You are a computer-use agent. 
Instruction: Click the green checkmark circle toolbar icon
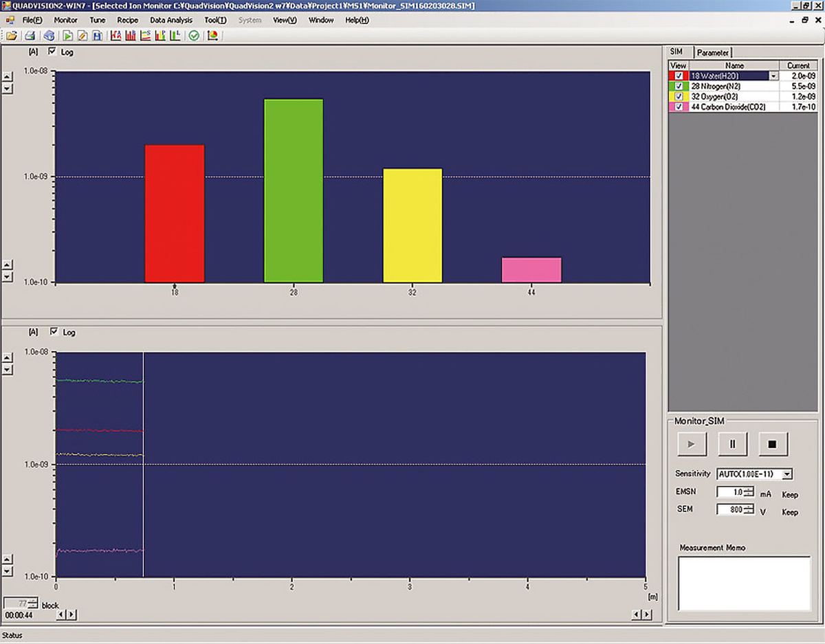coord(194,35)
